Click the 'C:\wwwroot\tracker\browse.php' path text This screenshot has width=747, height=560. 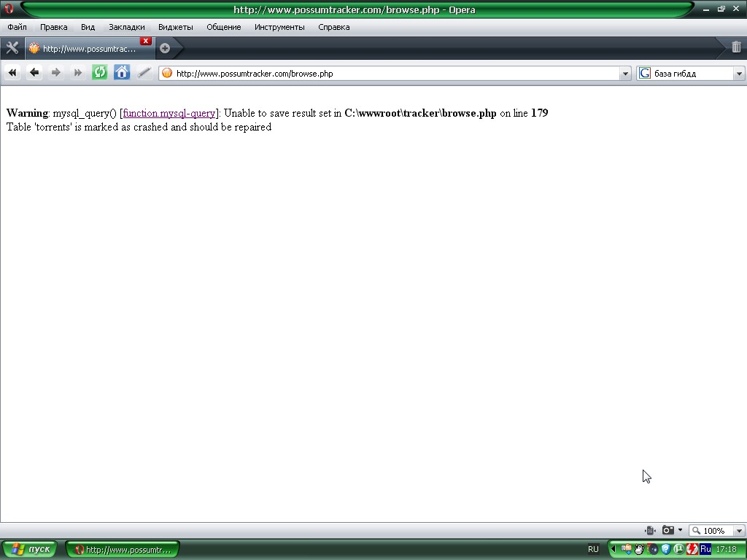[420, 113]
